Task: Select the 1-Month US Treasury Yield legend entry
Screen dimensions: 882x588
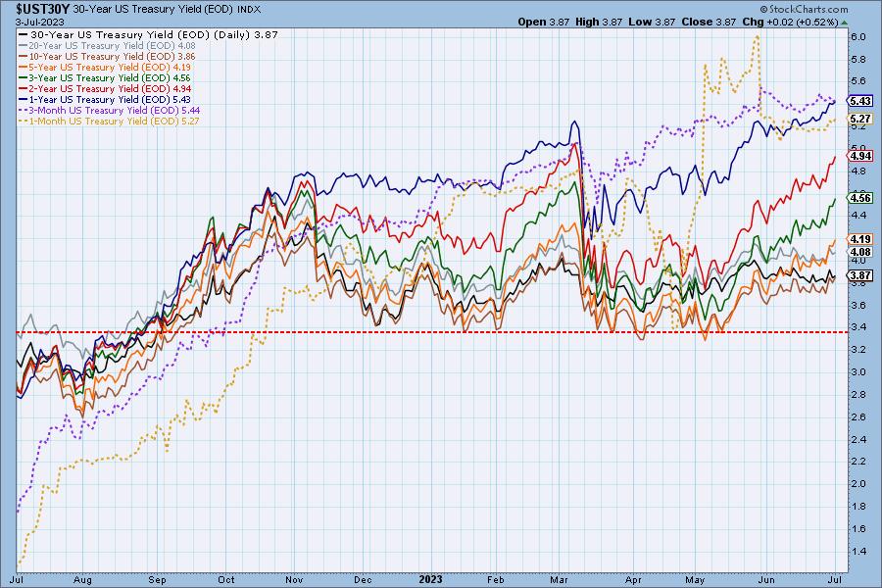Action: tap(110, 121)
